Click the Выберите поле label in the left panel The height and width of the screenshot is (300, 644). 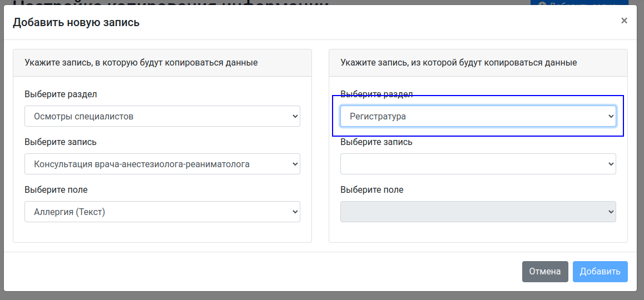[x=56, y=189]
